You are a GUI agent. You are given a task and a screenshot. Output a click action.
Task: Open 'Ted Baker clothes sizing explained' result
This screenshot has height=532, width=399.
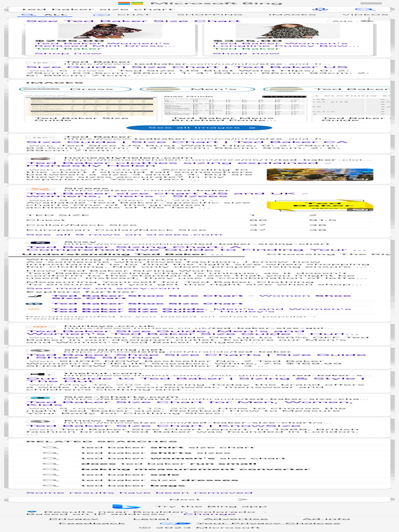coord(179,165)
